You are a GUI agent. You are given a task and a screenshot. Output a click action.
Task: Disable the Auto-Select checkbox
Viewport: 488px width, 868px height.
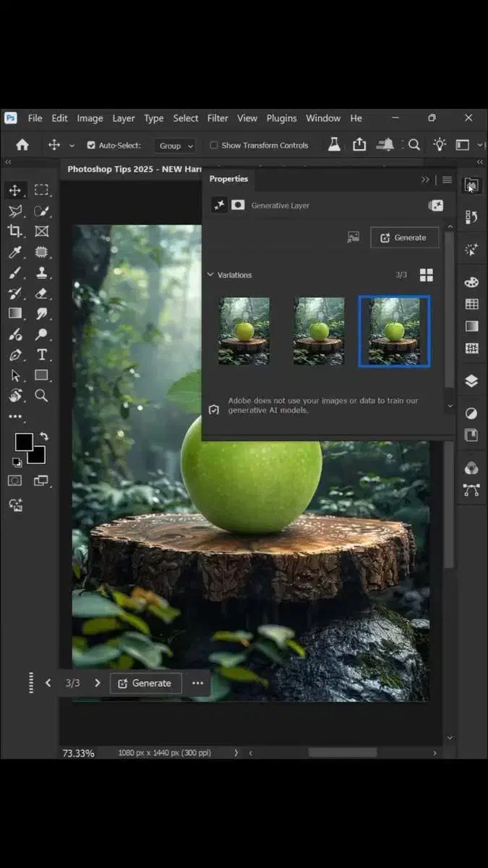pos(91,145)
